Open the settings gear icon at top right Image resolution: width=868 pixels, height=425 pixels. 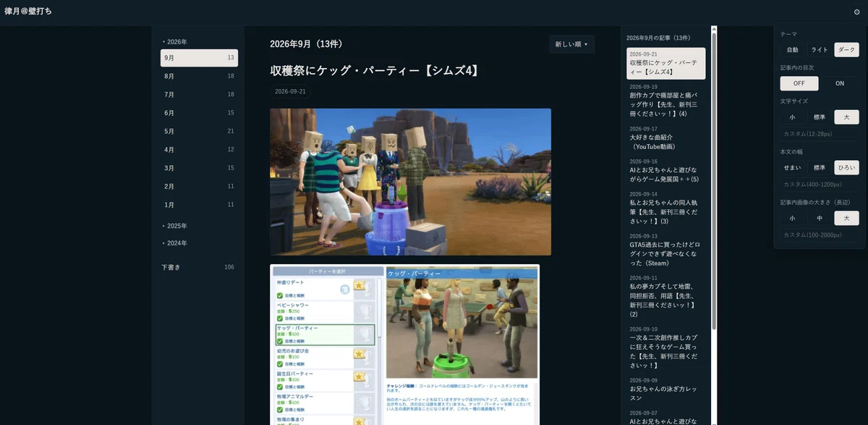(x=857, y=12)
